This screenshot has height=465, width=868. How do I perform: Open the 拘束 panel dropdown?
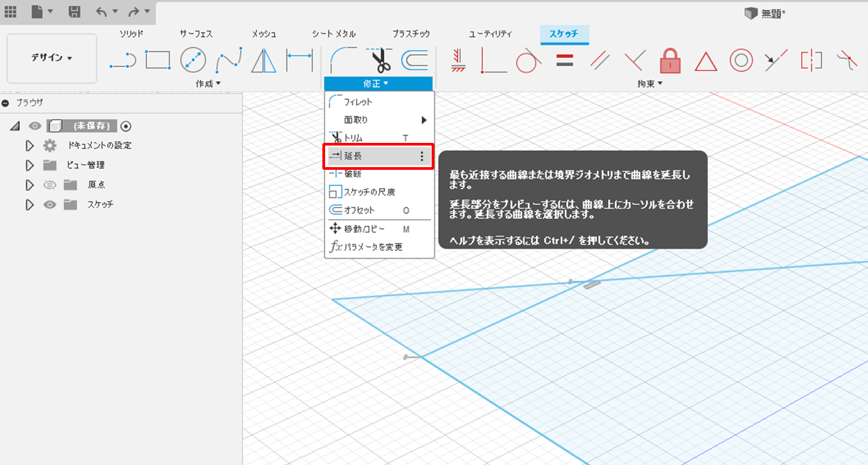click(650, 84)
